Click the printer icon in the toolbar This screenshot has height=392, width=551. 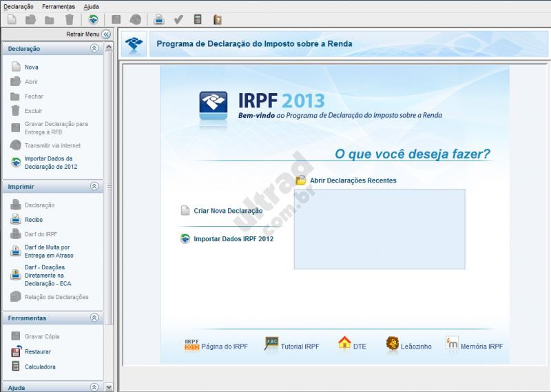pos(159,19)
